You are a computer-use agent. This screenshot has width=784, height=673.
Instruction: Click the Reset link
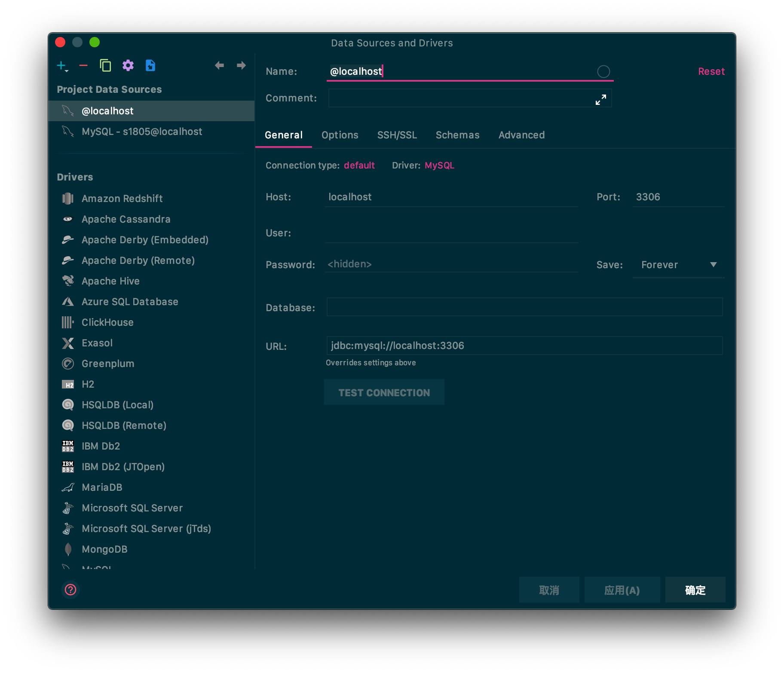[x=711, y=71]
